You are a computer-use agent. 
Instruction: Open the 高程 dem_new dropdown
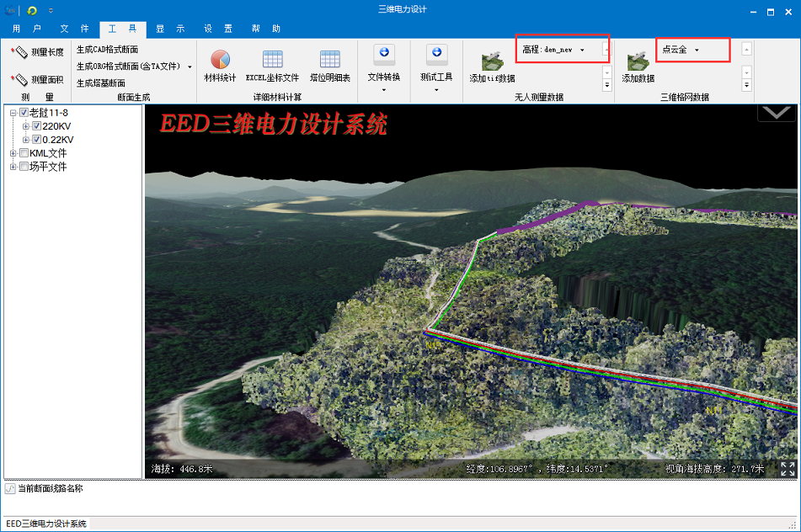(582, 51)
